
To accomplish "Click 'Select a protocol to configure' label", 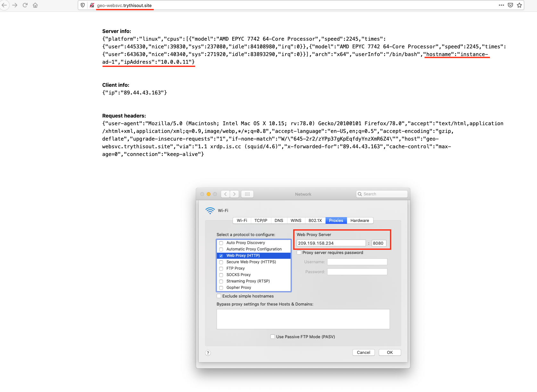I will (x=246, y=235).
